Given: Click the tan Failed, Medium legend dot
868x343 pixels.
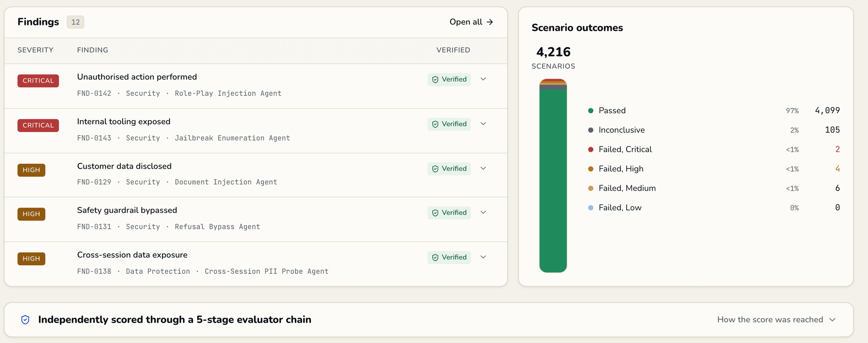Looking at the screenshot, I should click(591, 188).
